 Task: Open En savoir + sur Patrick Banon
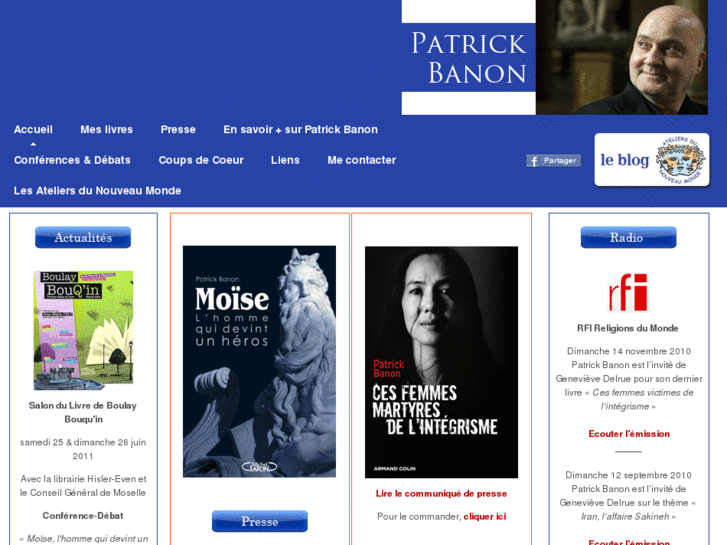pyautogui.click(x=300, y=129)
